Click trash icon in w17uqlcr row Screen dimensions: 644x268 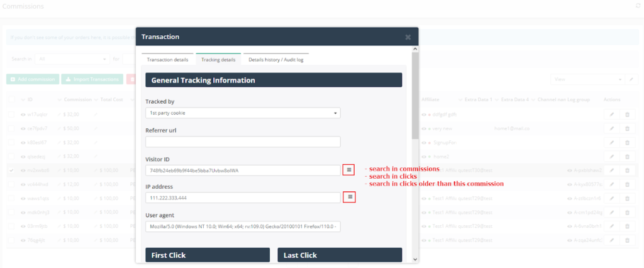627,114
